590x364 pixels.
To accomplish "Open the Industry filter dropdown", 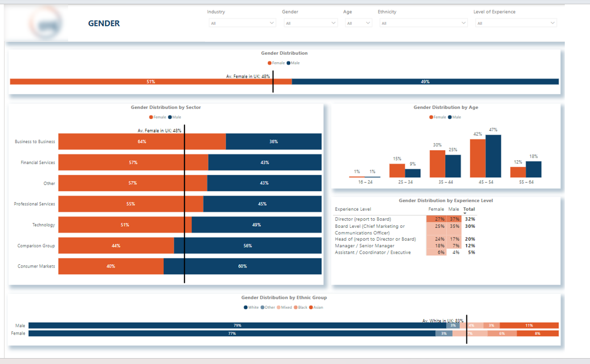I will tap(242, 23).
